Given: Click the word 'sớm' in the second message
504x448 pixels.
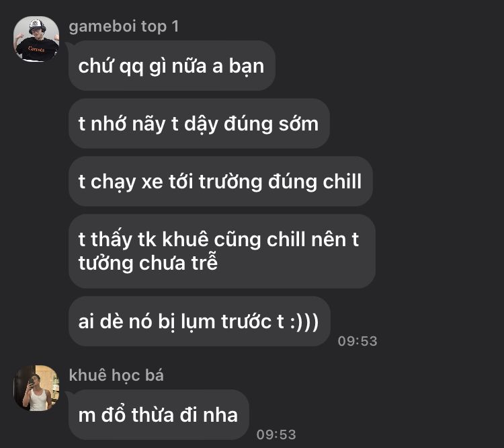Looking at the screenshot, I should (298, 124).
